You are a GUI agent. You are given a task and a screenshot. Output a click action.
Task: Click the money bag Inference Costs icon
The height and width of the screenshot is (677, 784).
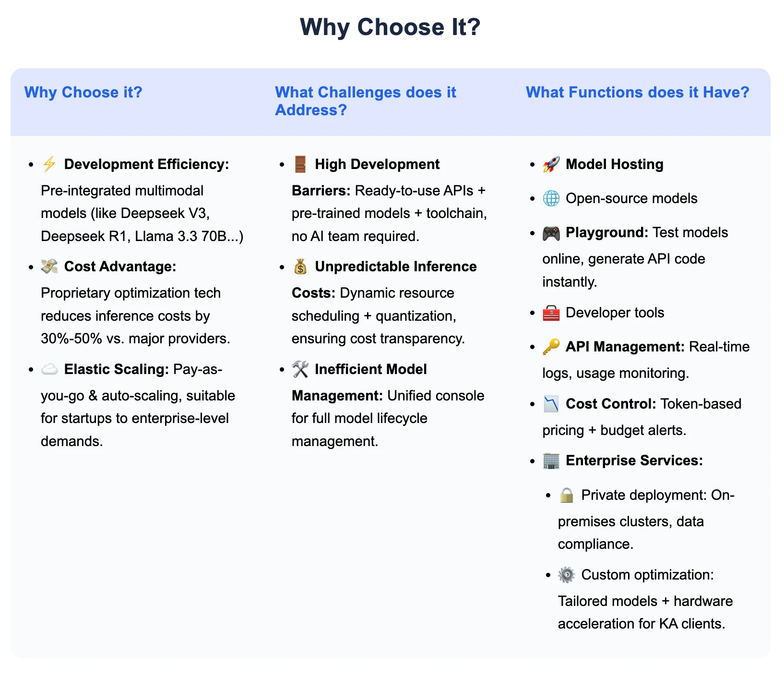click(x=300, y=266)
